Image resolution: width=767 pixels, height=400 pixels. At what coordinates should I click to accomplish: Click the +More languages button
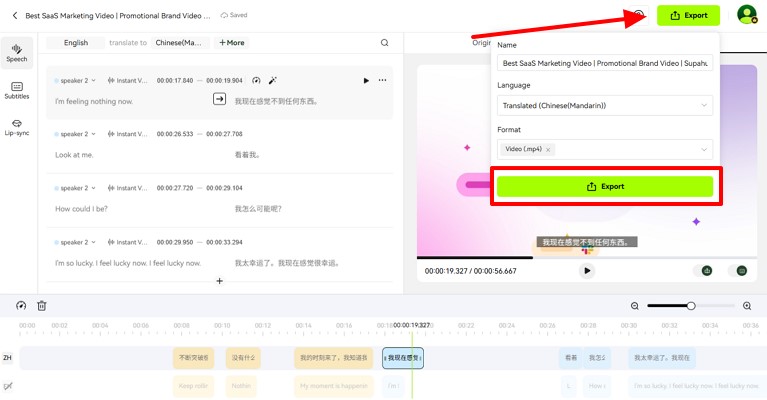[x=232, y=43]
